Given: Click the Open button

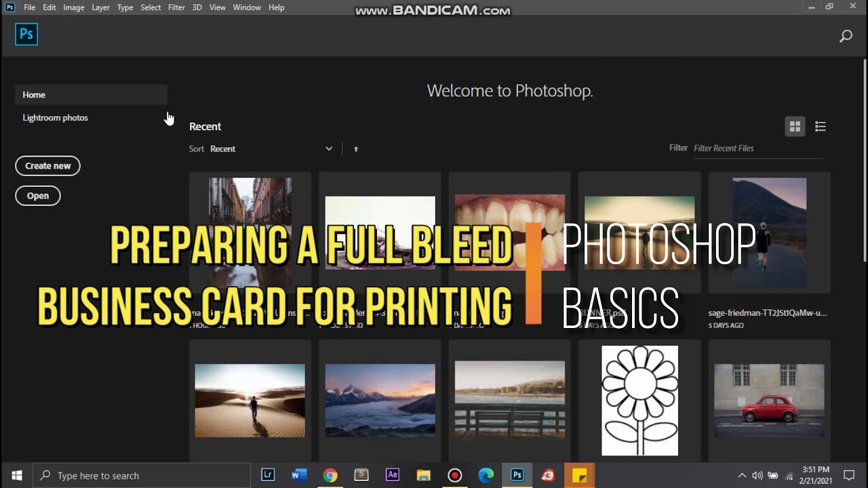Looking at the screenshot, I should (x=38, y=196).
